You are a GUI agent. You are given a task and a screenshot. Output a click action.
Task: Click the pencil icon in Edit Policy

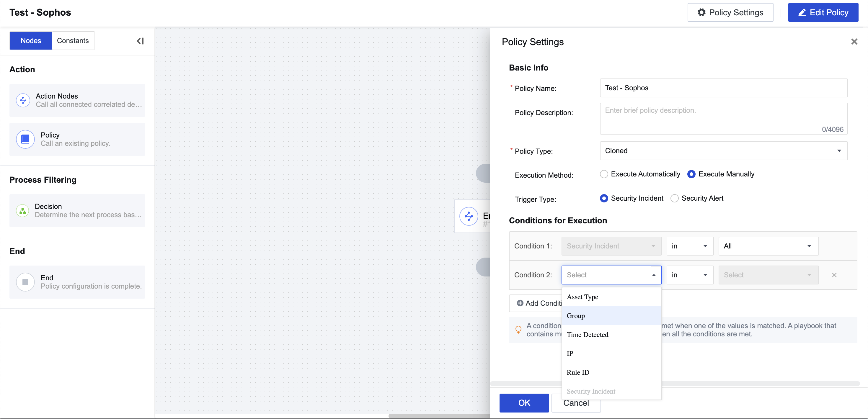802,12
